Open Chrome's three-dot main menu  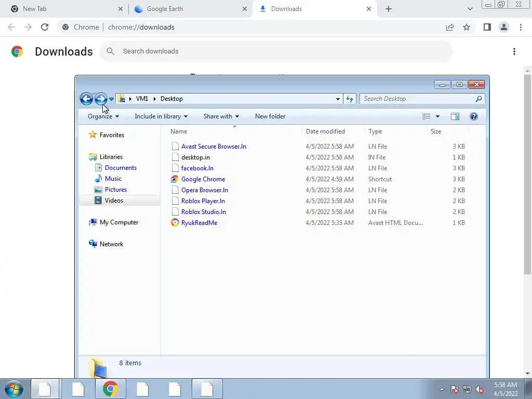(521, 27)
